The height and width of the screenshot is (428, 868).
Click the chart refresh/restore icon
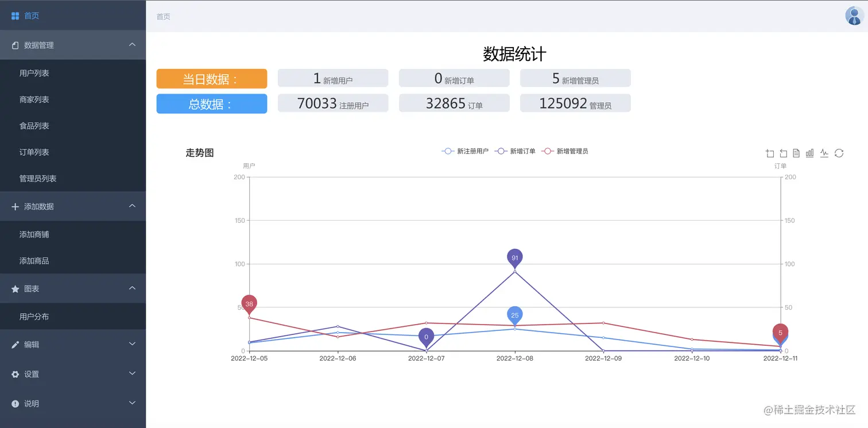click(839, 153)
